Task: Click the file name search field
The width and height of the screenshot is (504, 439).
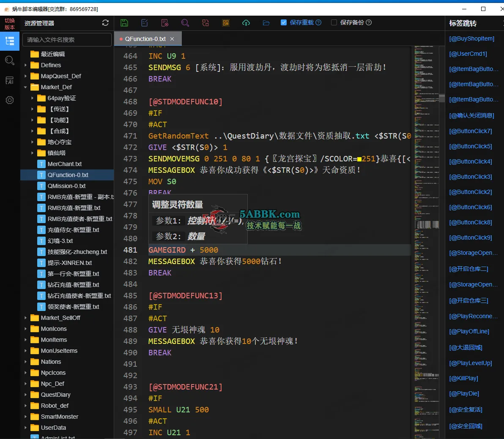Action: [67, 40]
